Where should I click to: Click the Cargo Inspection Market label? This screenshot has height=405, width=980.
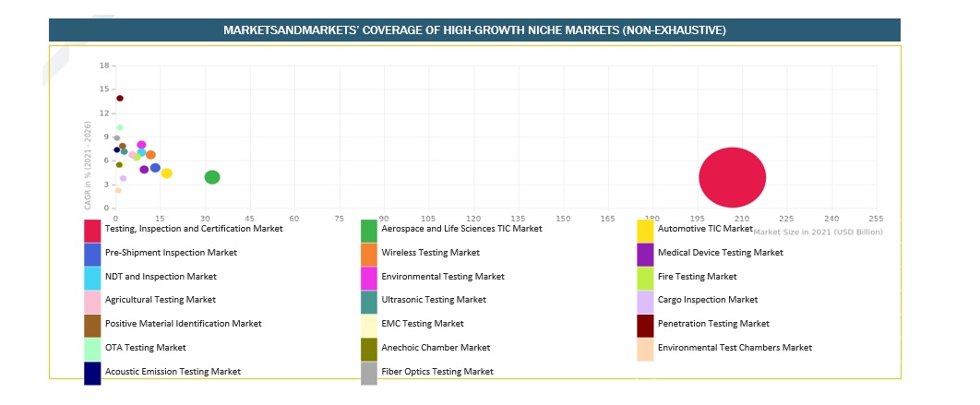[708, 300]
